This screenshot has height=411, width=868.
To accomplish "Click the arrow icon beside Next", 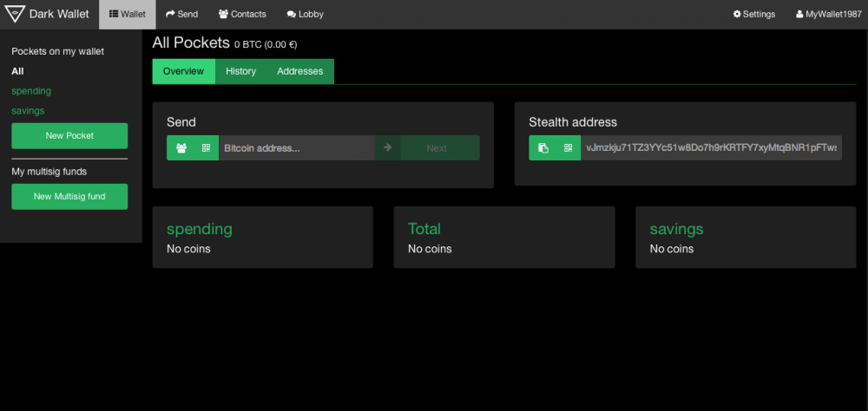I will click(387, 148).
